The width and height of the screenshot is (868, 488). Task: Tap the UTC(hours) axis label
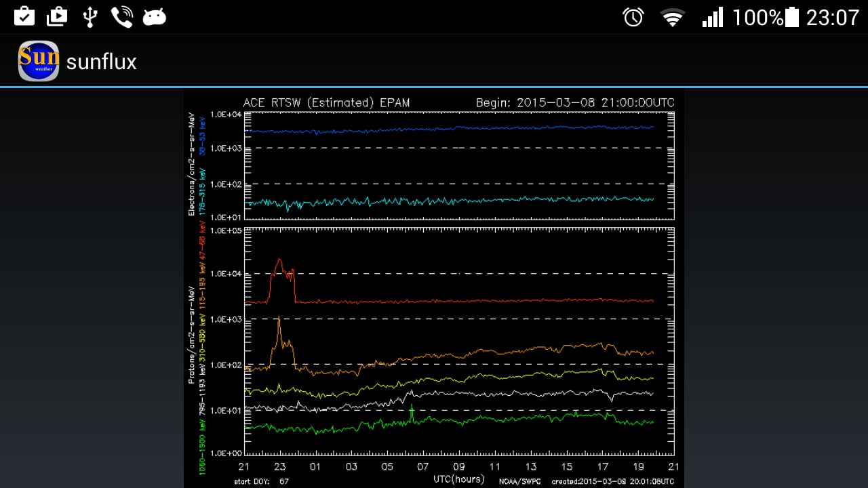click(x=459, y=479)
